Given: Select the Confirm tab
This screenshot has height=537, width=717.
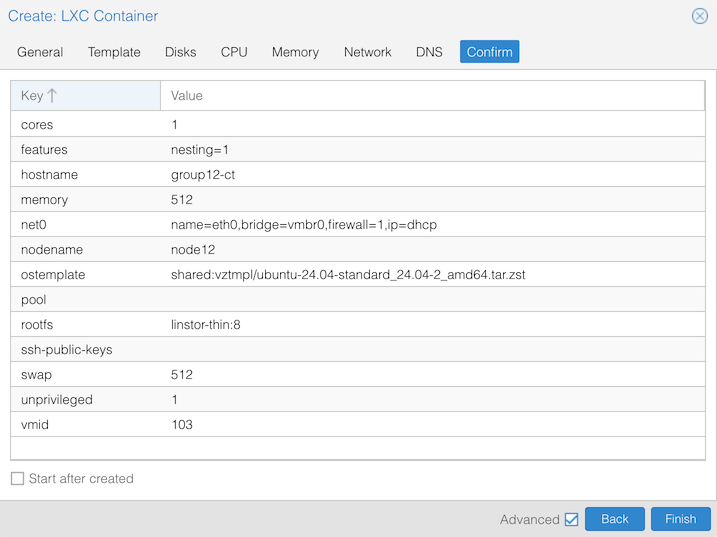Looking at the screenshot, I should pyautogui.click(x=489, y=52).
